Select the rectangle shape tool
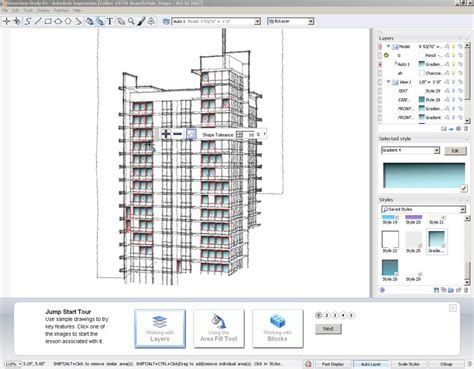 48,21
